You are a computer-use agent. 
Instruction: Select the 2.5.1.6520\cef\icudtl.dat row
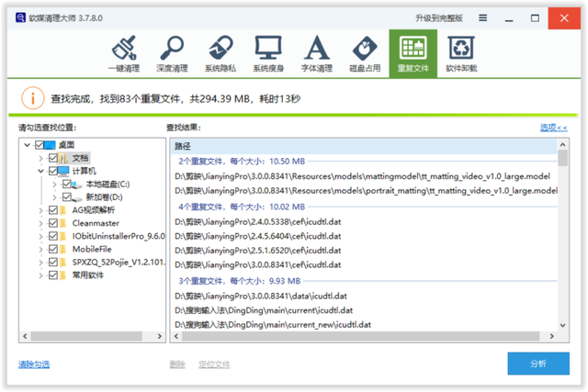coord(364,251)
